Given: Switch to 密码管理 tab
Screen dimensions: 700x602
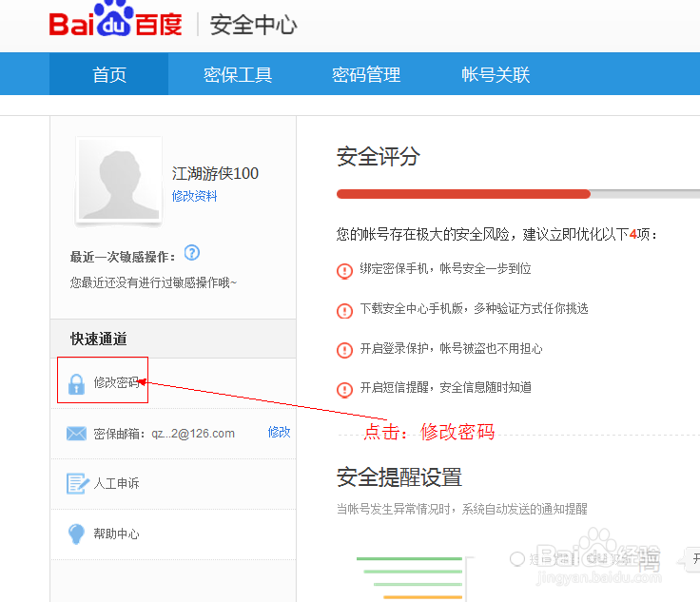Looking at the screenshot, I should 365,74.
